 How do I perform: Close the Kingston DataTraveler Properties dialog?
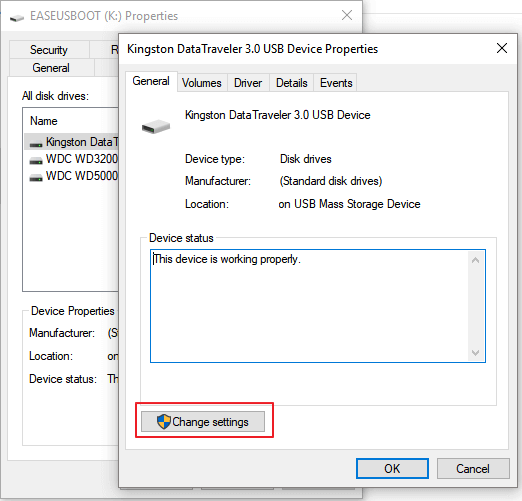[x=502, y=48]
